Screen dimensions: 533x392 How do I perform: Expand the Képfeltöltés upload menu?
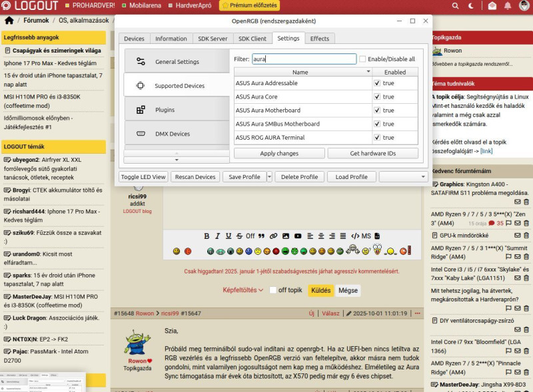(243, 290)
